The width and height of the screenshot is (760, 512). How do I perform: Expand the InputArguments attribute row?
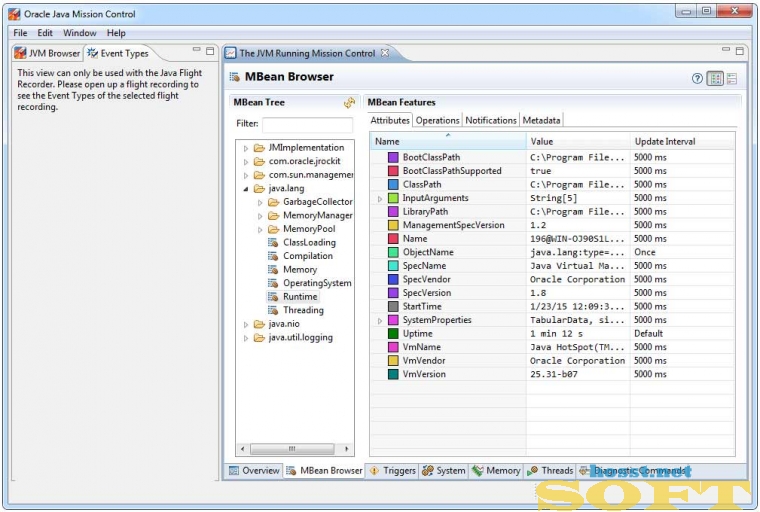(x=380, y=199)
